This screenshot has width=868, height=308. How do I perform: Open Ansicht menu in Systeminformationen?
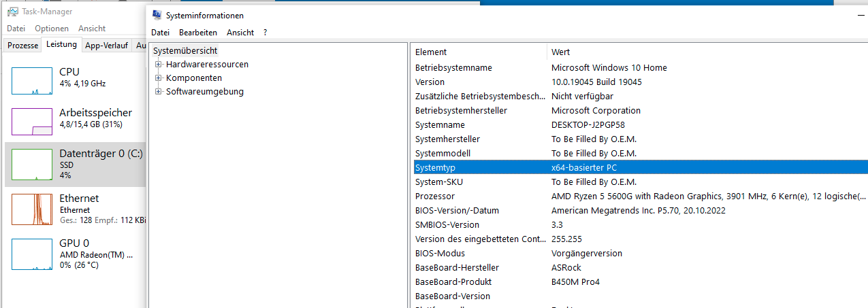240,33
